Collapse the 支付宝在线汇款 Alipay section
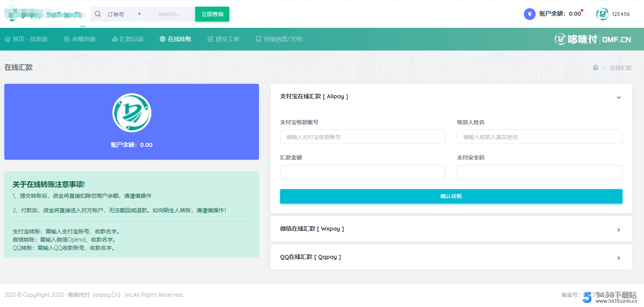 [x=619, y=97]
